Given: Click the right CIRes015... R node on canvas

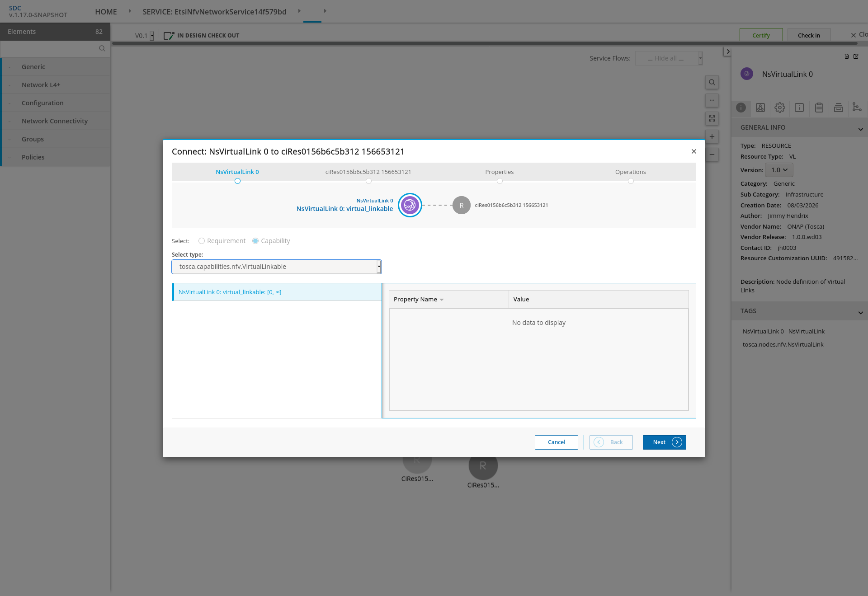Looking at the screenshot, I should coord(483,465).
